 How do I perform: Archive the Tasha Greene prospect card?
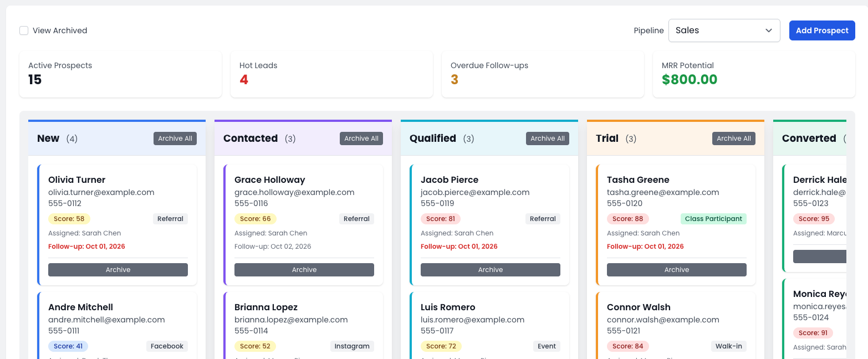click(677, 270)
